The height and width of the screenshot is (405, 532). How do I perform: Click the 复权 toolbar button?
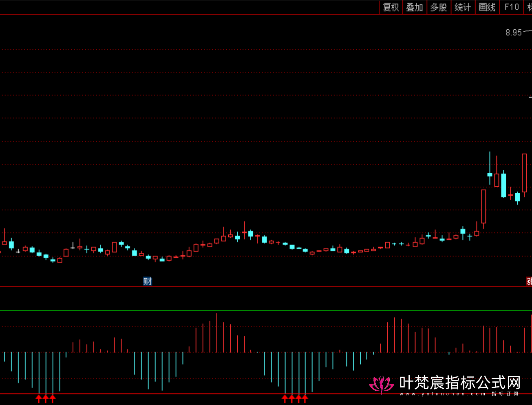coord(391,7)
